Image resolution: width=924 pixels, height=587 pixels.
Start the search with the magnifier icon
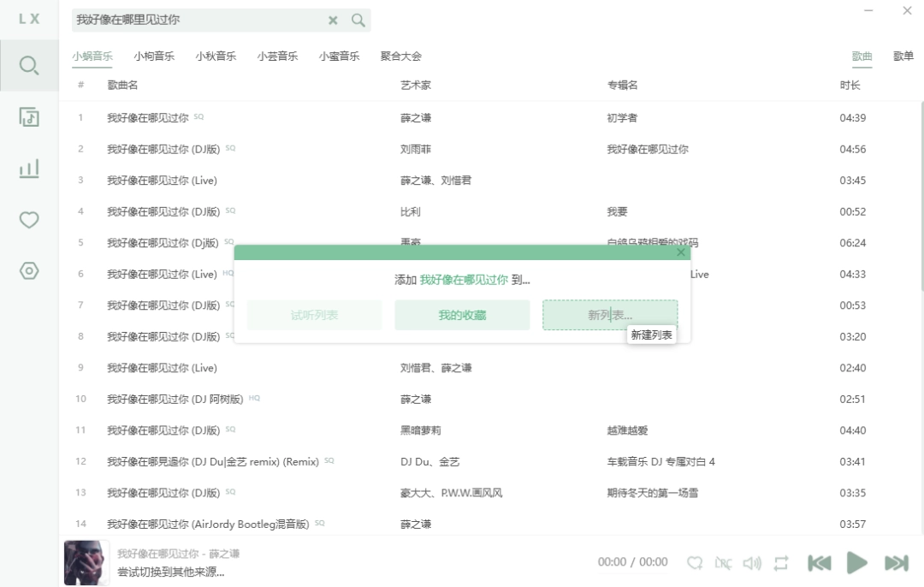[358, 20]
